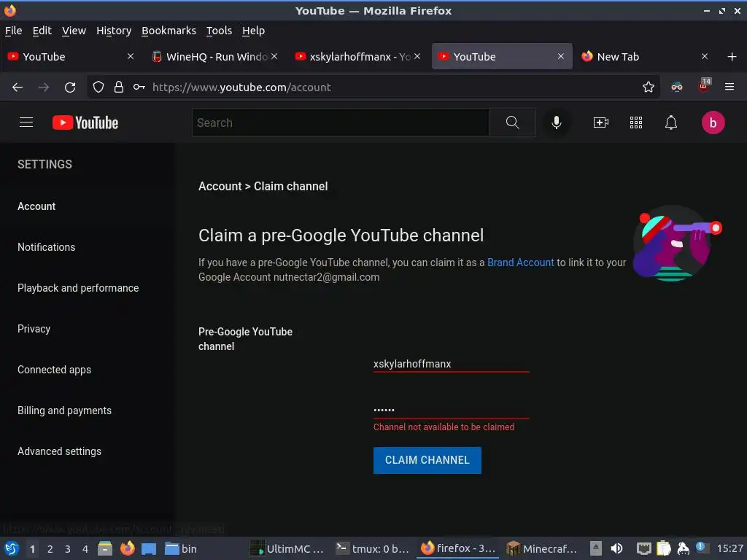Follow the Brand Account link
Image resolution: width=747 pixels, height=560 pixels.
pos(520,262)
